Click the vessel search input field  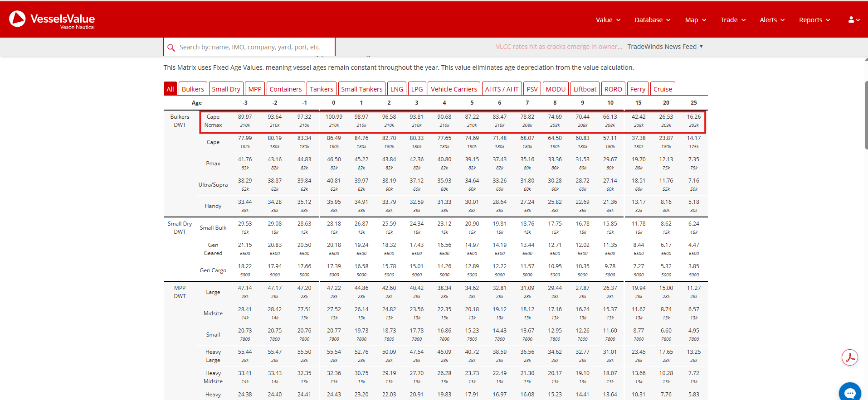[249, 47]
